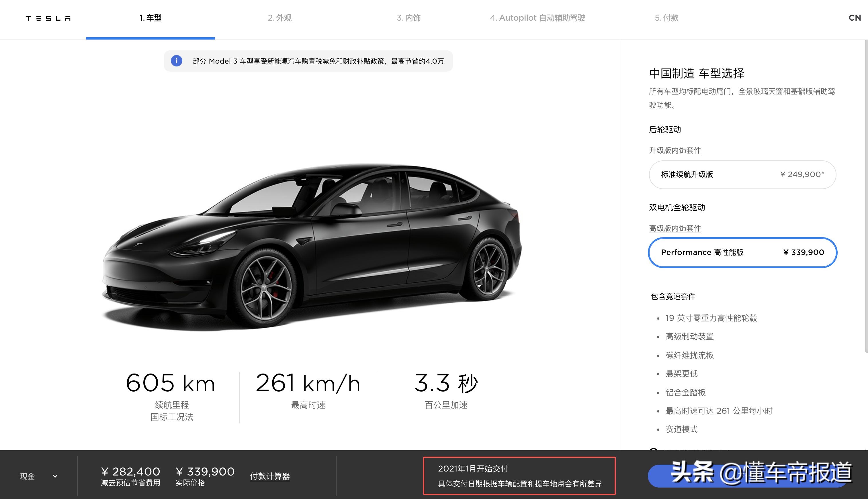The image size is (868, 499).
Task: Click the 高级制动装置 list item
Action: [689, 337]
